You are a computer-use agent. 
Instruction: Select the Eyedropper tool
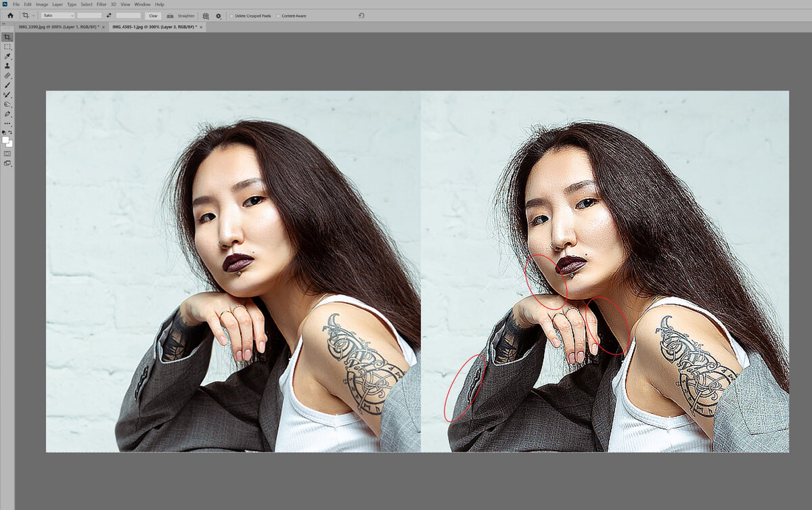(x=7, y=56)
